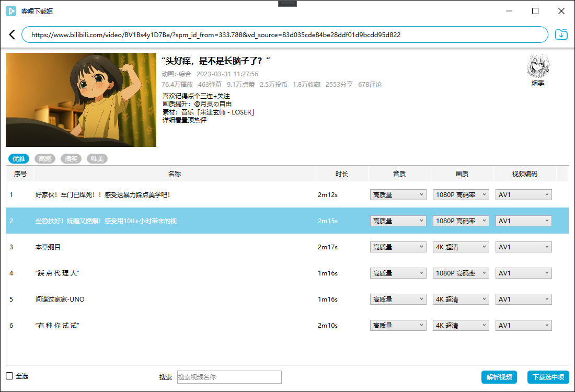Click the back navigation arrow
This screenshot has width=575, height=392.
pos(11,34)
